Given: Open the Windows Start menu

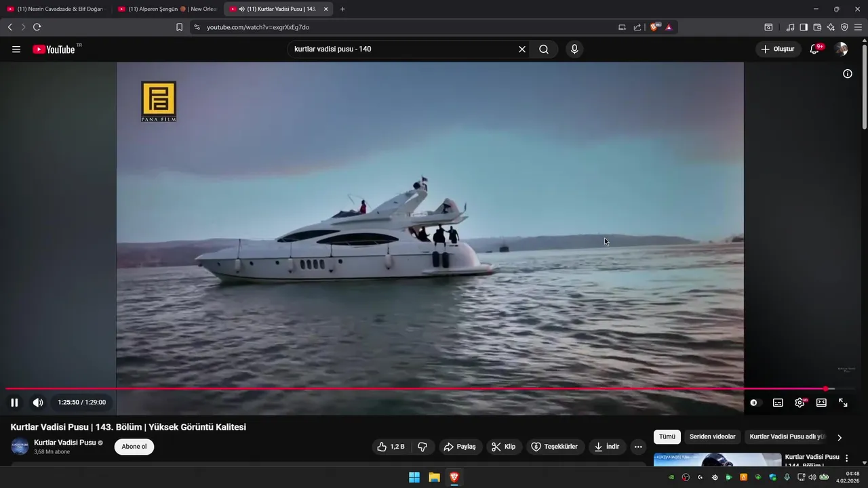Looking at the screenshot, I should pyautogui.click(x=414, y=477).
